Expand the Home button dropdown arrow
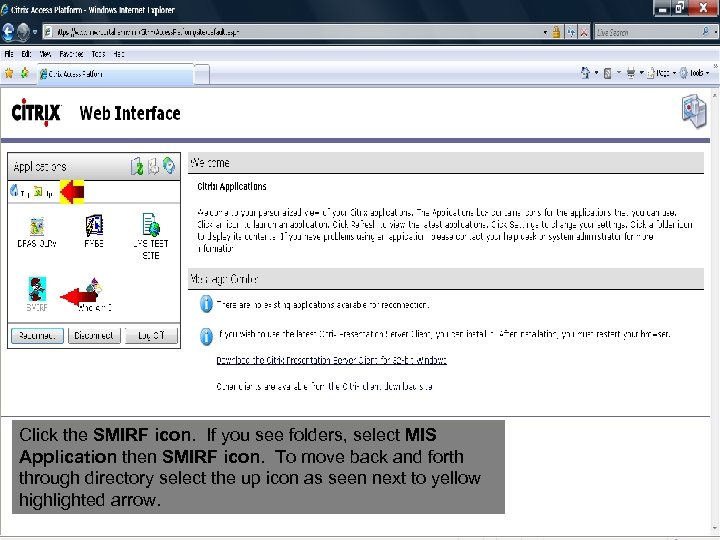Screen dimensions: 720x540 click(596, 73)
